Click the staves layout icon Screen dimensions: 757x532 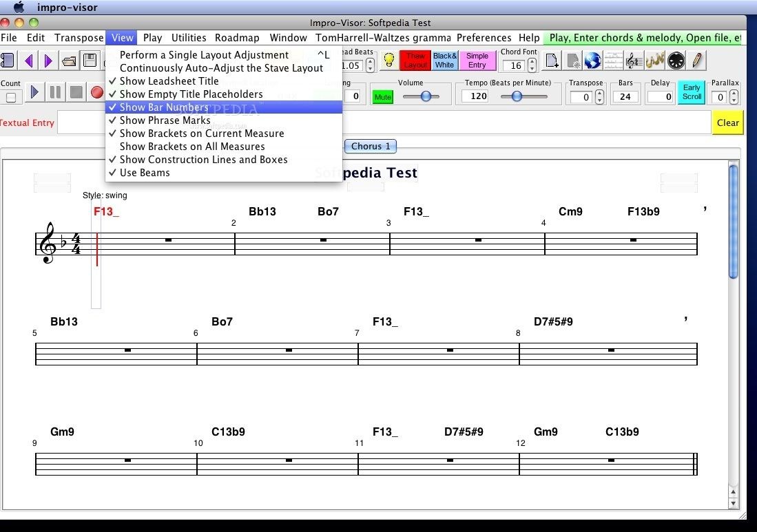coord(613,61)
